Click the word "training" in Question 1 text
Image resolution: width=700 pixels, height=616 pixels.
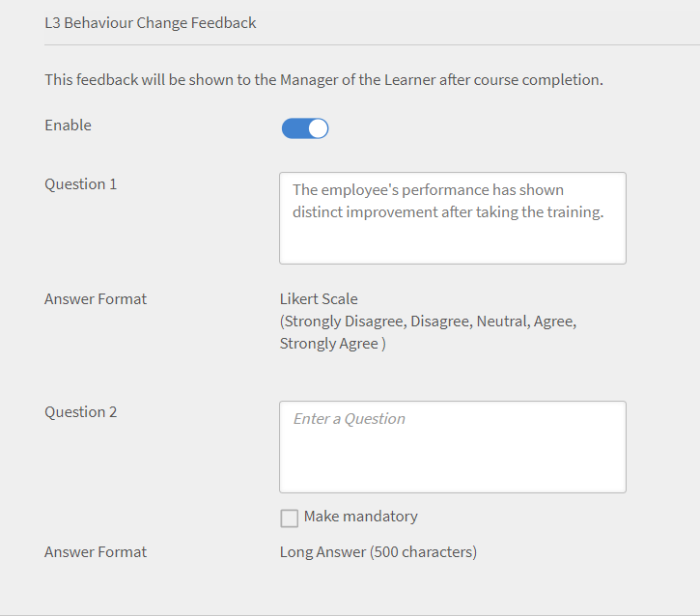point(574,212)
